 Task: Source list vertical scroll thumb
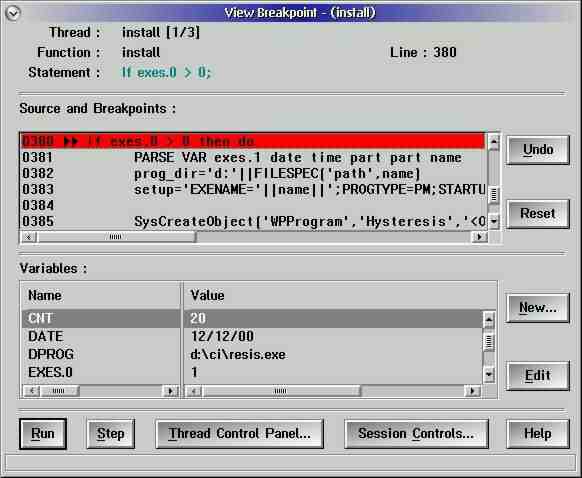pyautogui.click(x=494, y=195)
